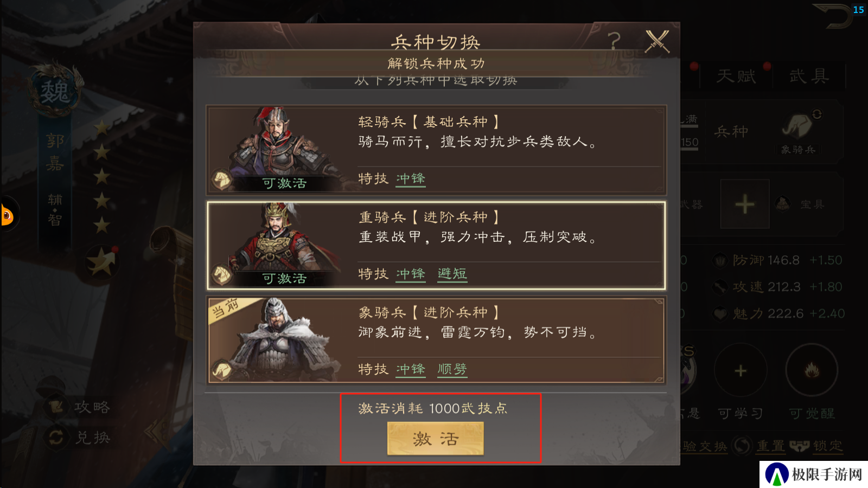The height and width of the screenshot is (488, 868).
Task: Click the 可学习 plus skill circle
Action: click(x=741, y=371)
